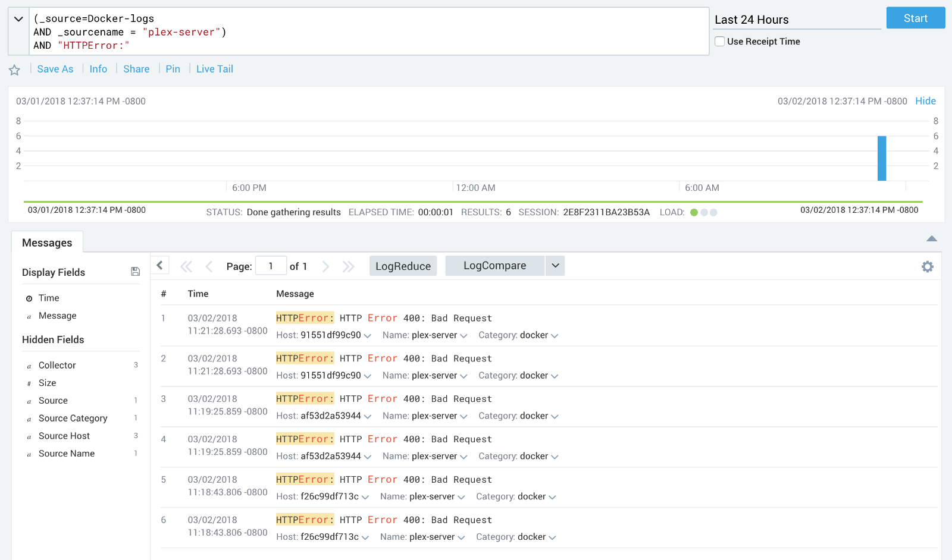Click the LogReduce button
Viewport: 952px width, 560px height.
point(403,266)
